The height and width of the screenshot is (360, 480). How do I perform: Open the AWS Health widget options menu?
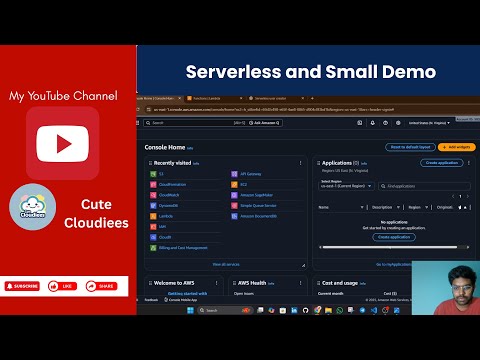click(x=300, y=283)
